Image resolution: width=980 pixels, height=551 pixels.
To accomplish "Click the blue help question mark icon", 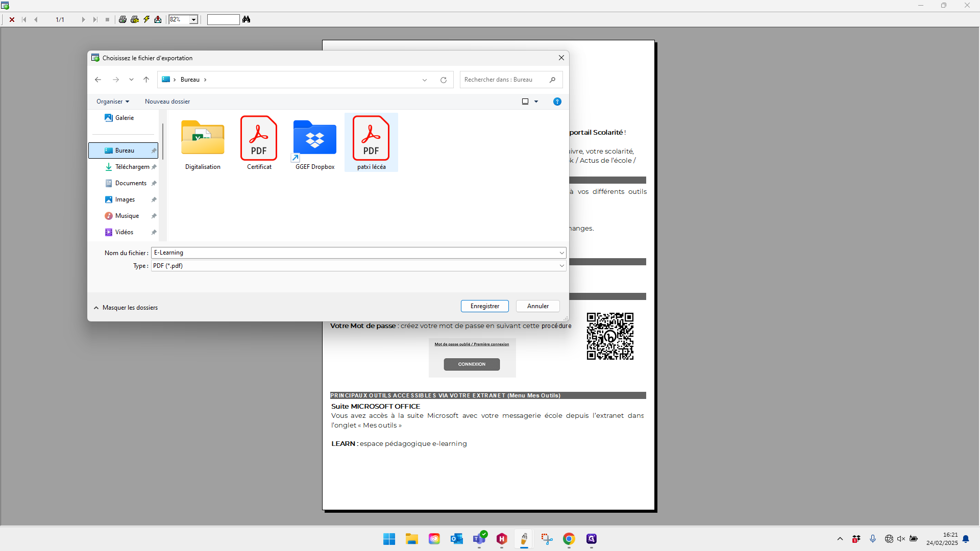I will 557,102.
